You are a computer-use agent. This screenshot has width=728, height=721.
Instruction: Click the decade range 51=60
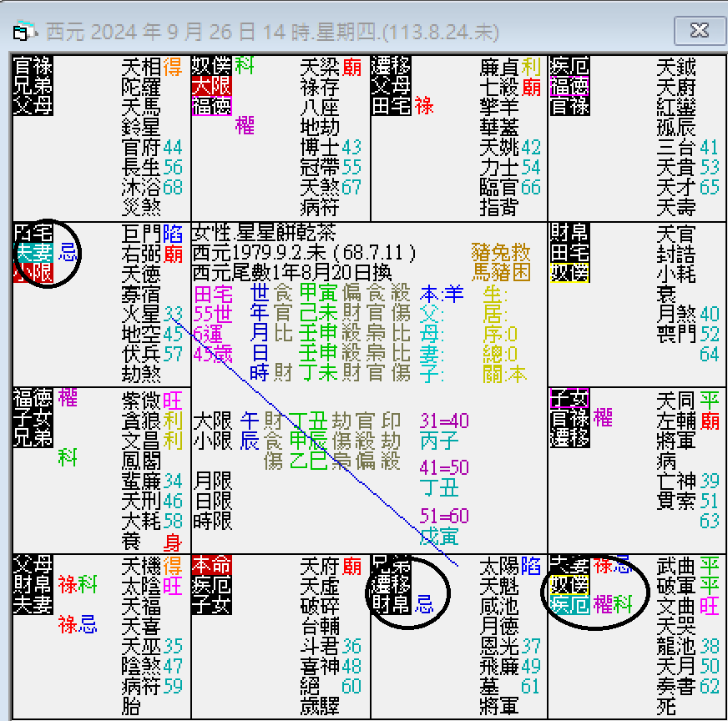pos(444,516)
